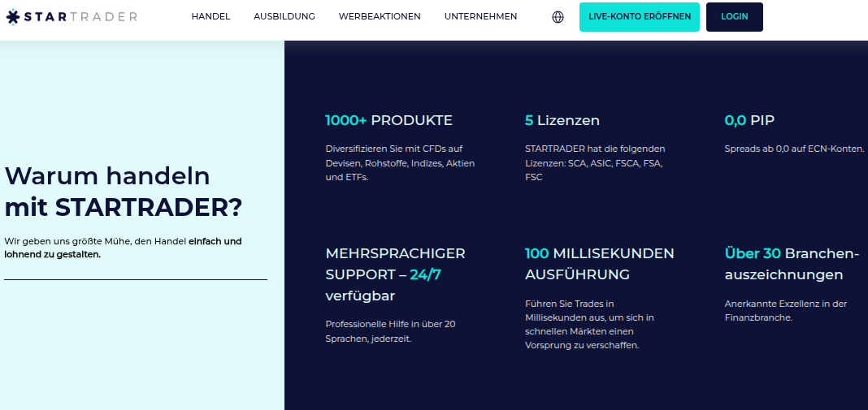
Task: Open the language globe selector
Action: (x=558, y=17)
